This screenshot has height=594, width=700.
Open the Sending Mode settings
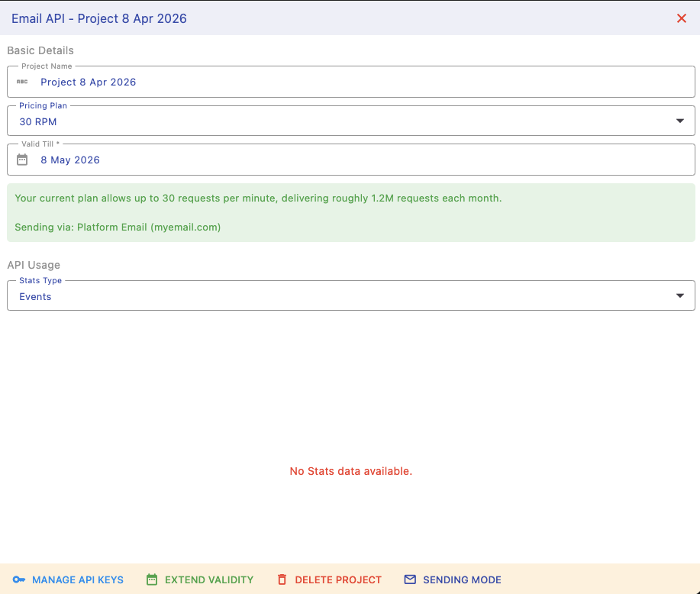click(x=462, y=579)
